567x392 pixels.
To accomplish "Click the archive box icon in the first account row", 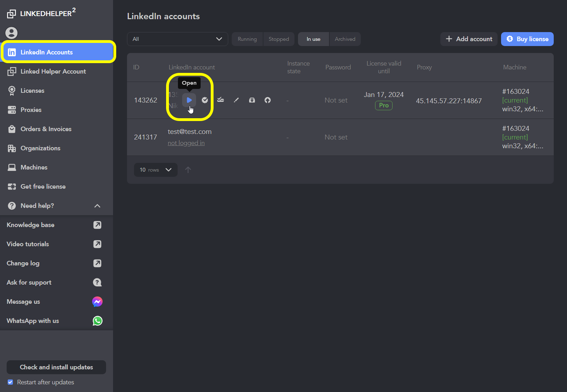I will (x=252, y=100).
